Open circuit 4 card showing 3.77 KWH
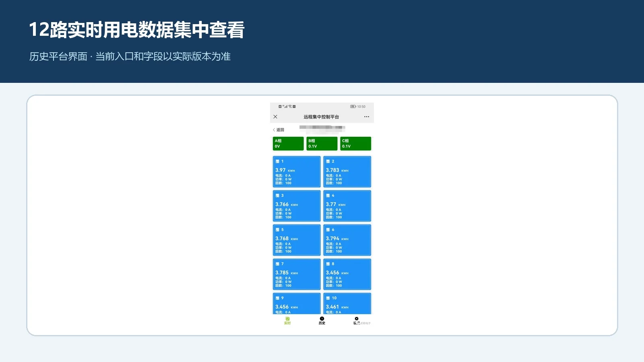Screen dimensions: 644x362 coord(347,206)
